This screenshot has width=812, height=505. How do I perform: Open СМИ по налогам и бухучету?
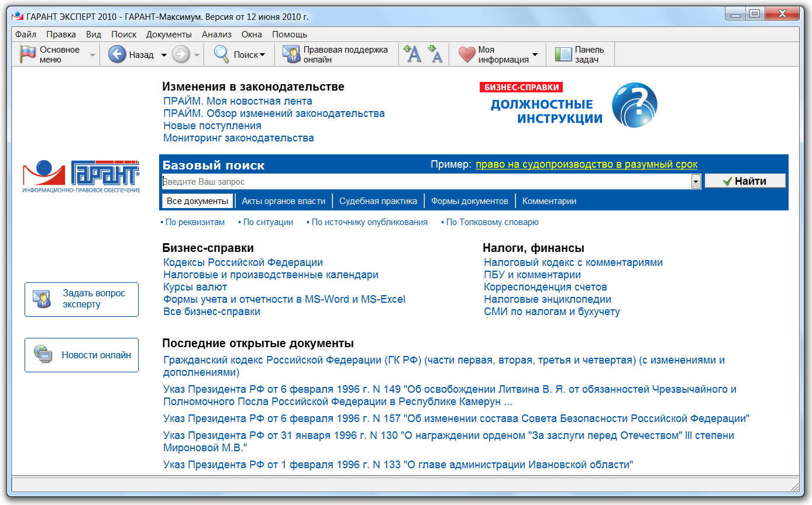(552, 312)
